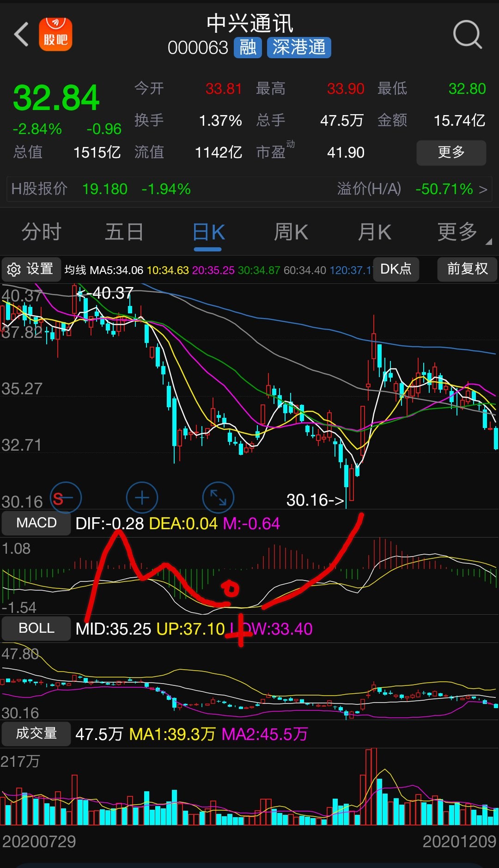Tap 流值 1142亿 value
This screenshot has height=868, width=499.
[219, 152]
